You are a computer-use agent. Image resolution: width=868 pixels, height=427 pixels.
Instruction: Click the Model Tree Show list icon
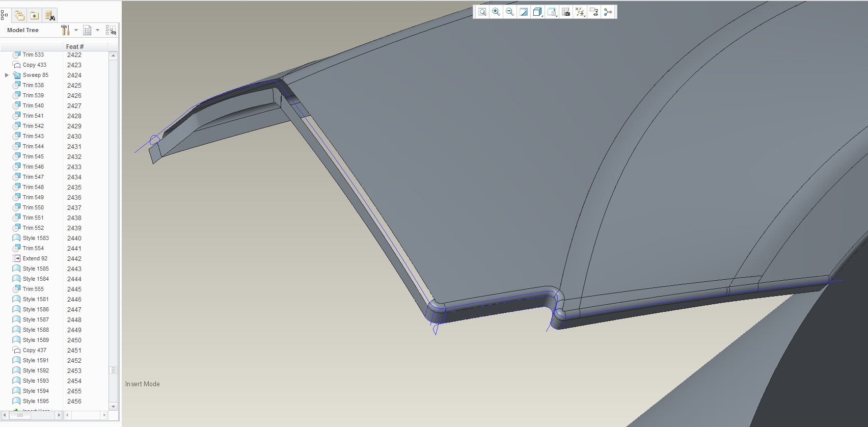[87, 31]
